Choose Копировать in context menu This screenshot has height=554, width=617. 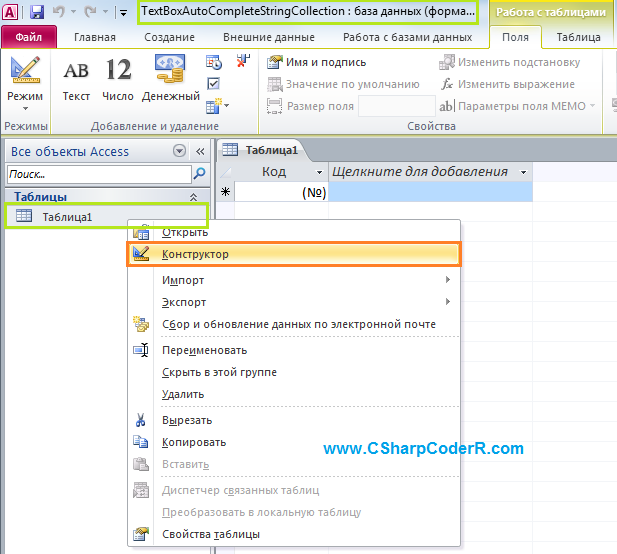coord(294,442)
